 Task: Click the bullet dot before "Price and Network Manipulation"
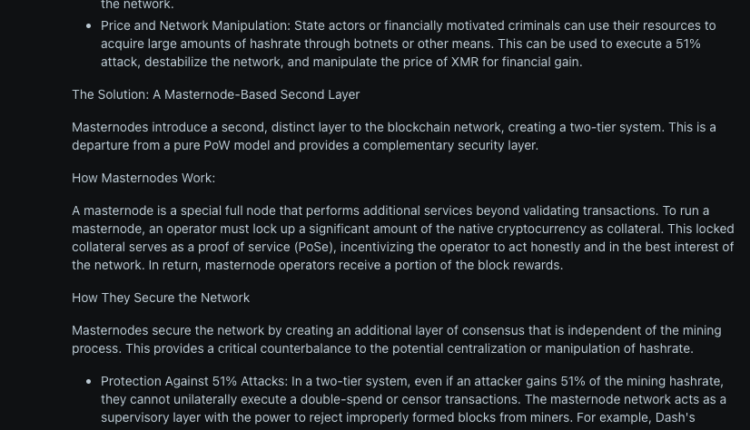tap(89, 25)
